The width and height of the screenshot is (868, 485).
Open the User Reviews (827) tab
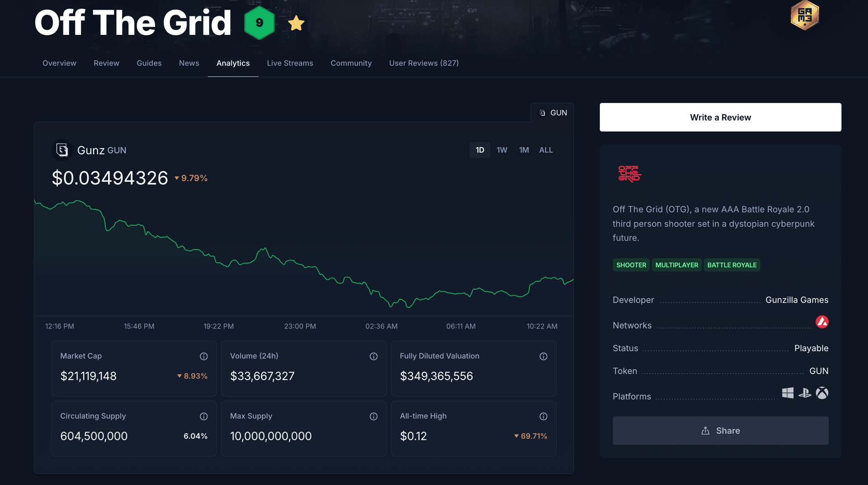pos(424,63)
